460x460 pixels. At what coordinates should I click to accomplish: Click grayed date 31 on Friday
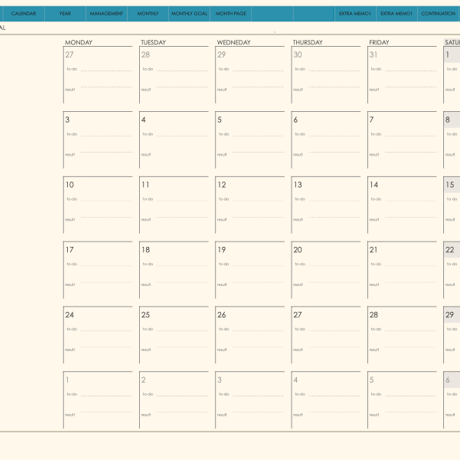pyautogui.click(x=373, y=55)
